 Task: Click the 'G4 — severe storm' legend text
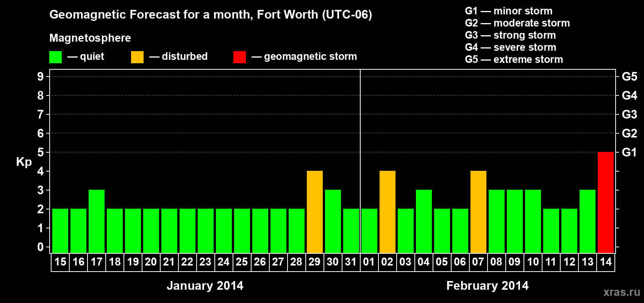point(511,47)
